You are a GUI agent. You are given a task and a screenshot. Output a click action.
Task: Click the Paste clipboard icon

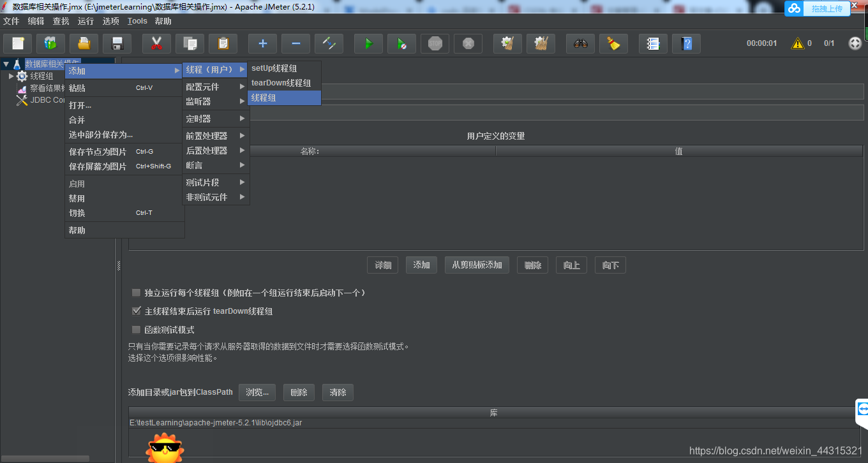tap(223, 43)
